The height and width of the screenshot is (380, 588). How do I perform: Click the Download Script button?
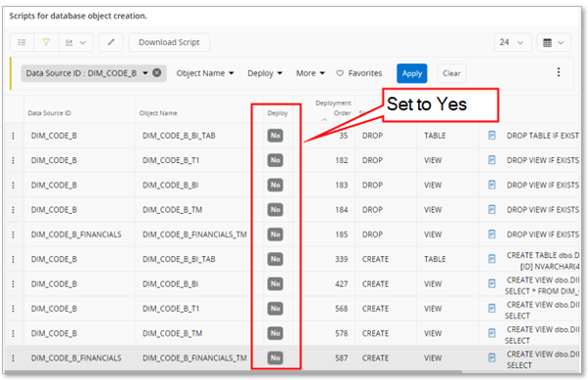pos(169,42)
